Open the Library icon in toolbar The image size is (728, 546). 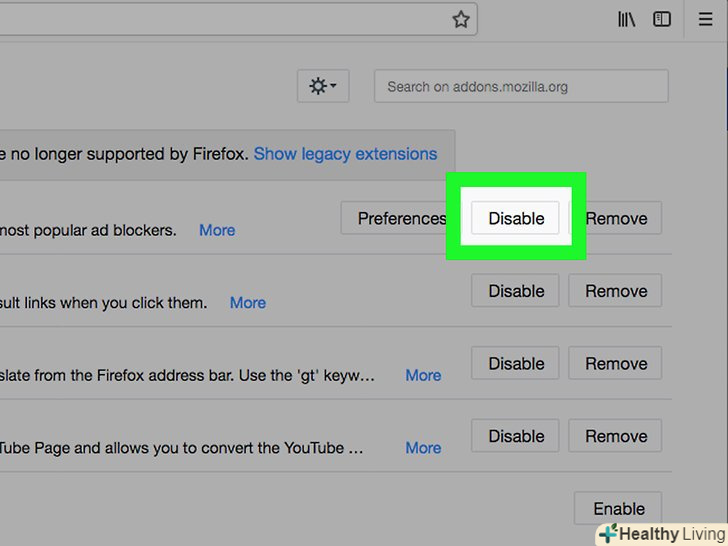point(626,19)
